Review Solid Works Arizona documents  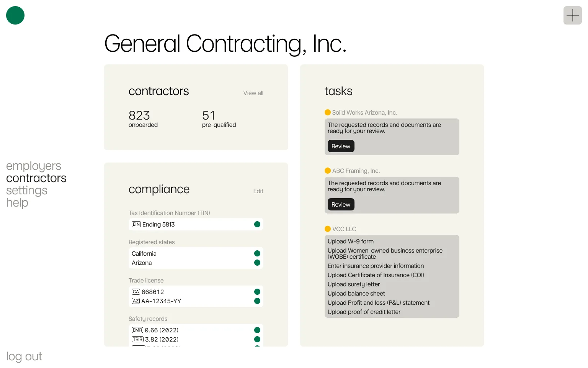click(341, 146)
